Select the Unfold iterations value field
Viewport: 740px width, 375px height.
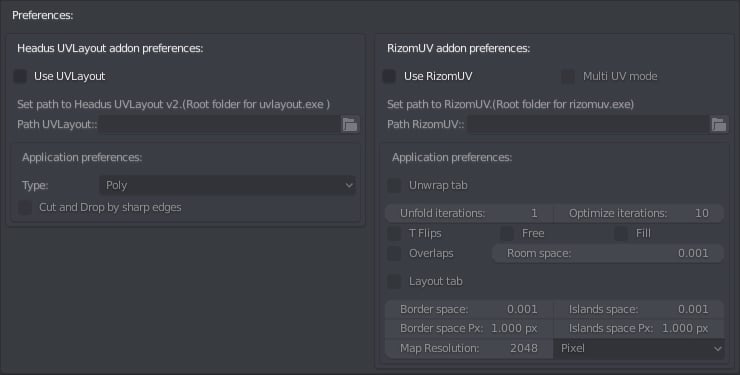[470, 213]
